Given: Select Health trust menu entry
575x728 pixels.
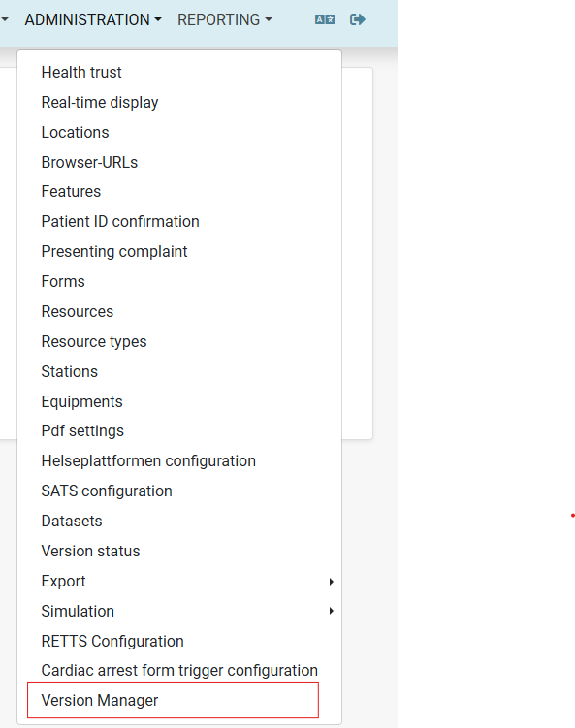Looking at the screenshot, I should 179,73.
